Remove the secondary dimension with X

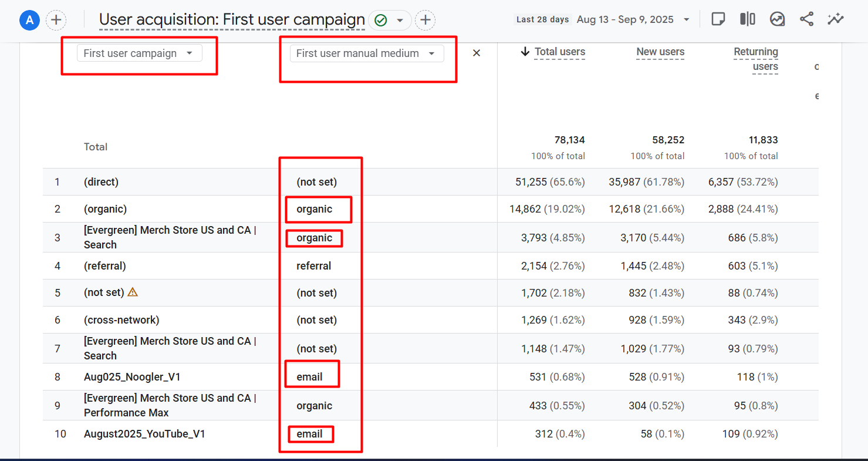coord(477,53)
